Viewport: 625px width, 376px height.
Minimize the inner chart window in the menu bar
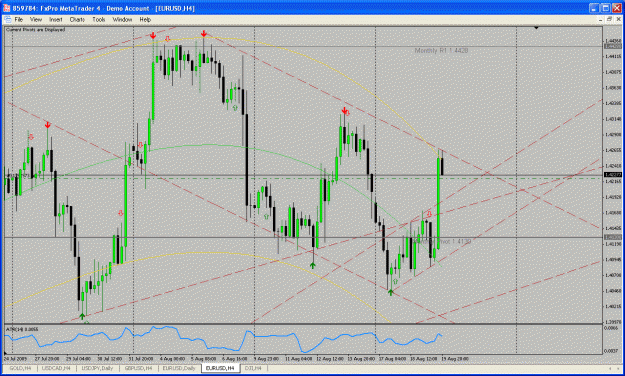tap(601, 19)
